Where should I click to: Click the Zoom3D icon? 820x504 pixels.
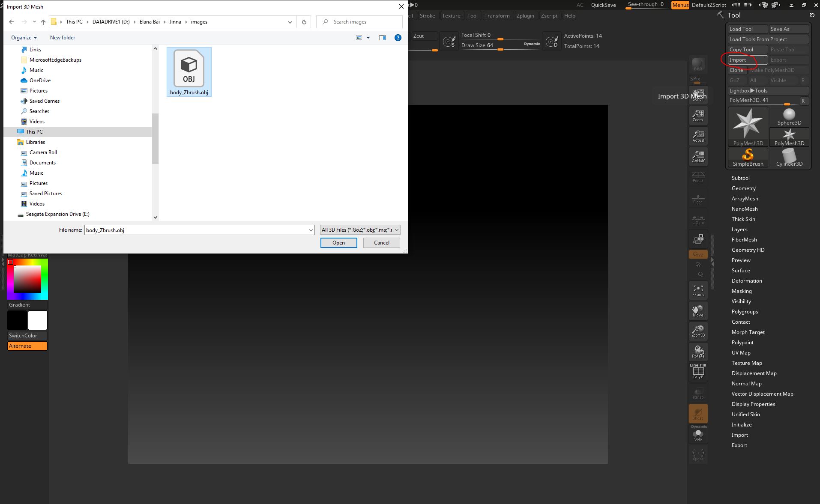698,331
